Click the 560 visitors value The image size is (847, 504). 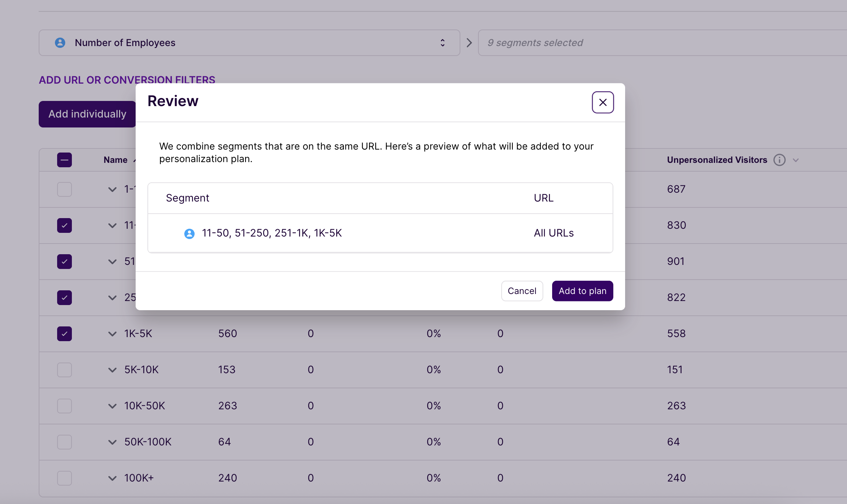pos(227,334)
